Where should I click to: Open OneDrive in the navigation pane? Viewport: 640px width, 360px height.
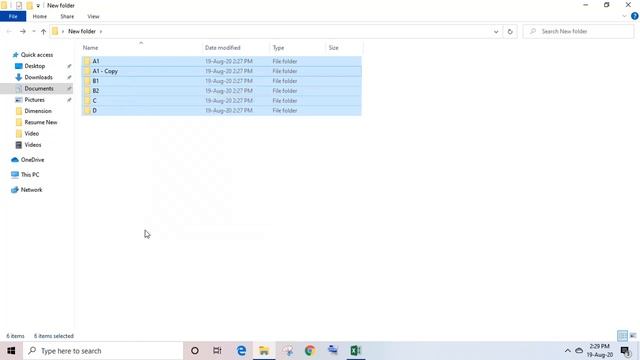click(x=32, y=160)
